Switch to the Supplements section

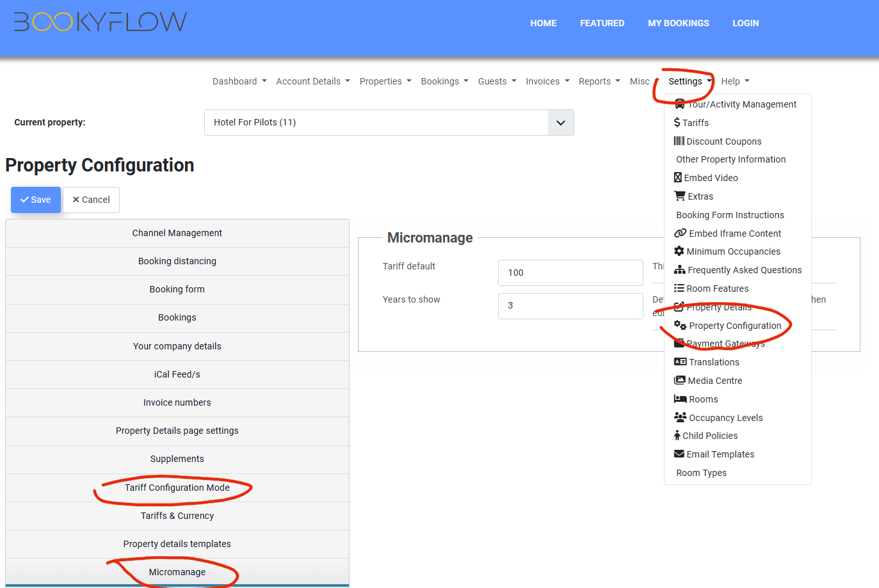tap(177, 459)
